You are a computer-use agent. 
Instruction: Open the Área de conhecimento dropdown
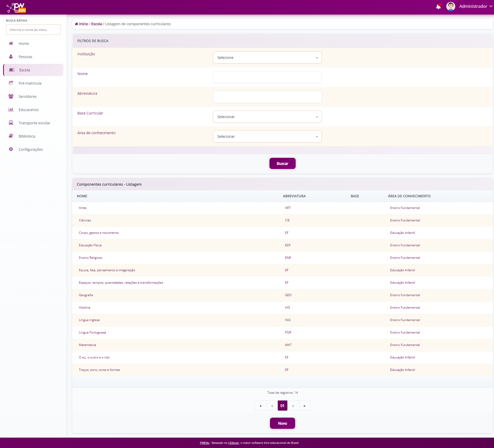pyautogui.click(x=267, y=137)
